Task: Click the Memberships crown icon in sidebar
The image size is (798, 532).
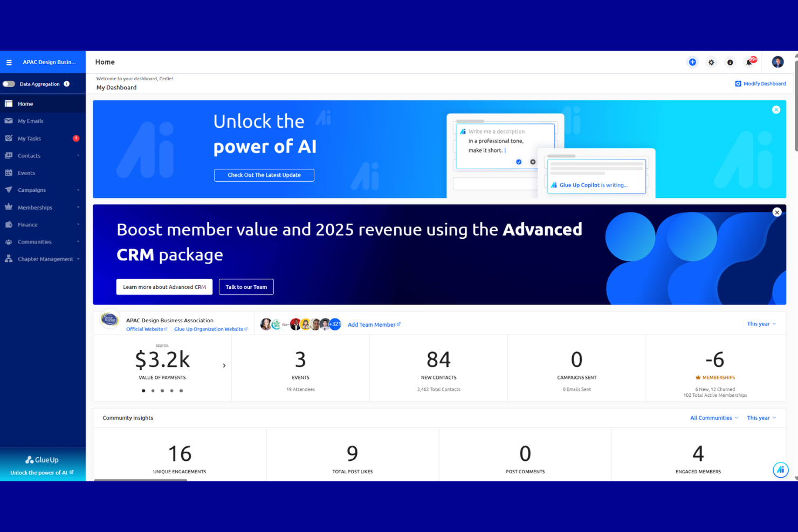Action: pyautogui.click(x=9, y=207)
